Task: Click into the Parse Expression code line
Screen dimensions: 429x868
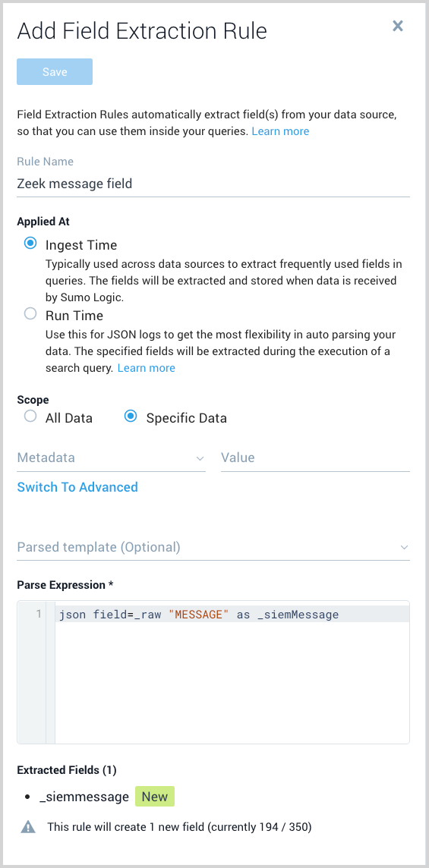Action: coord(233,615)
